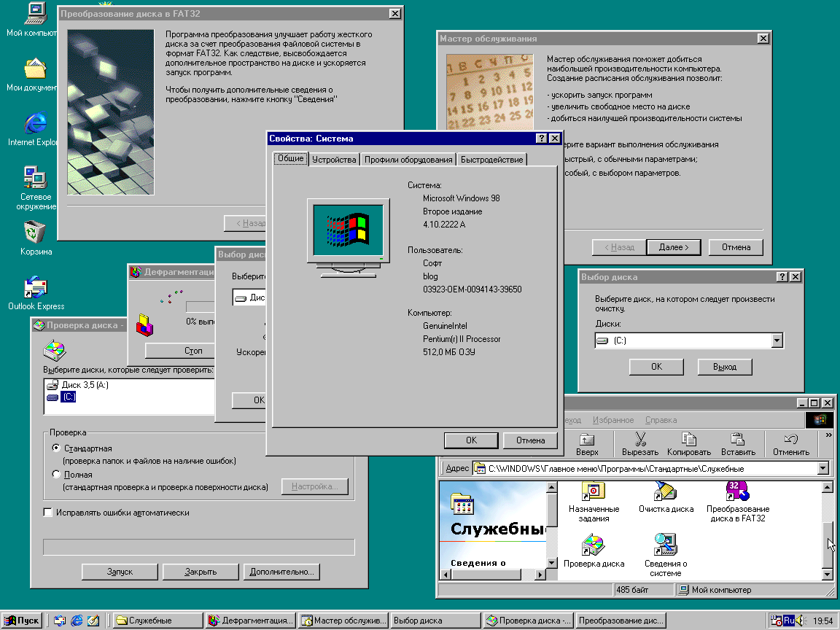Launch Internet Explorer from the desktop icon
The height and width of the screenshot is (630, 840).
(35, 123)
